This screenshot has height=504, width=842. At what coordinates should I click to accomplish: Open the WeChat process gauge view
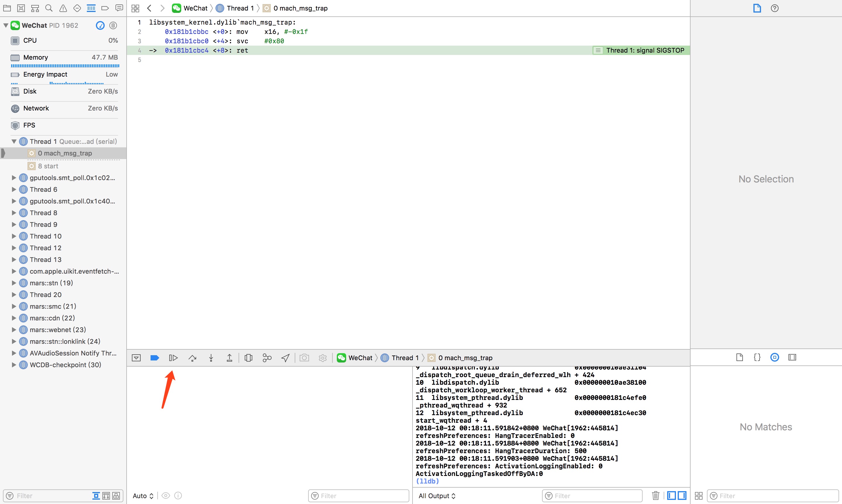pyautogui.click(x=100, y=25)
